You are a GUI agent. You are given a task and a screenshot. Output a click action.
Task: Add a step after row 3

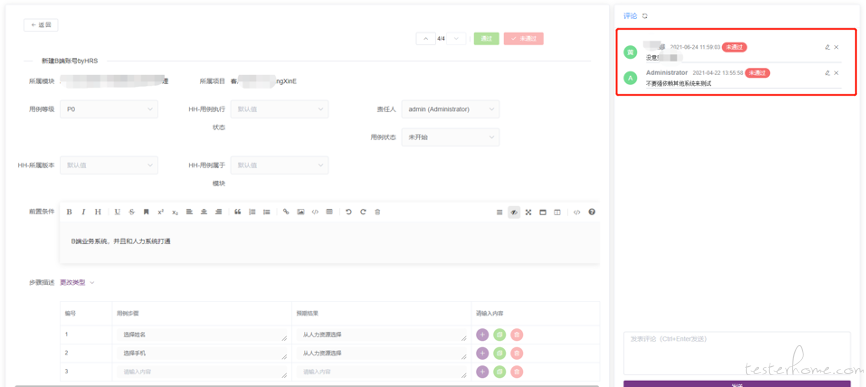pyautogui.click(x=482, y=372)
